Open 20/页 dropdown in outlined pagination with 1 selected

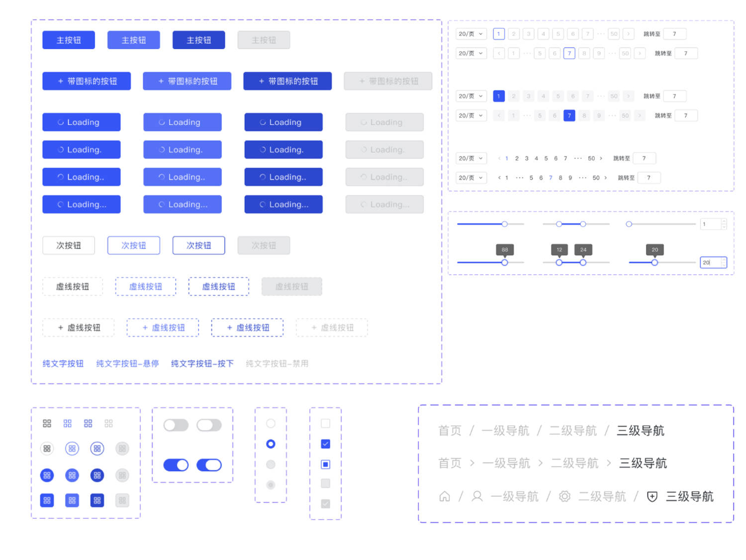(x=470, y=34)
